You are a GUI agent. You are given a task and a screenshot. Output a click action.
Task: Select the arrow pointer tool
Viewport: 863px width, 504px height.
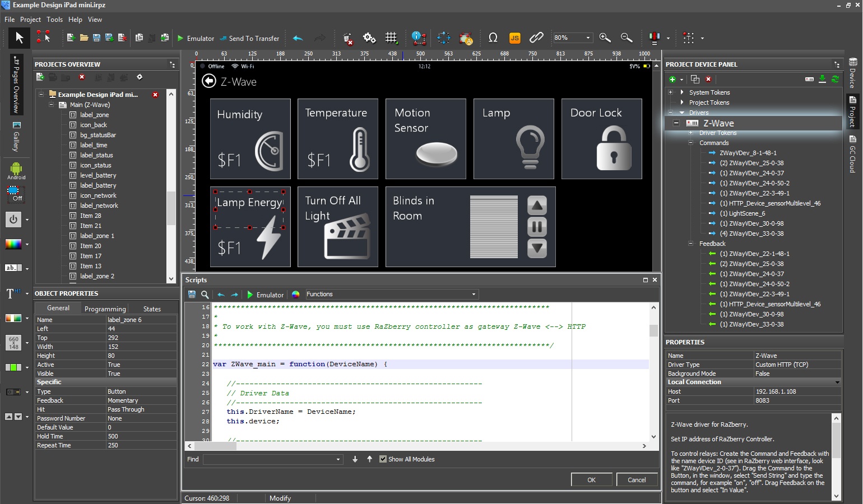(19, 38)
